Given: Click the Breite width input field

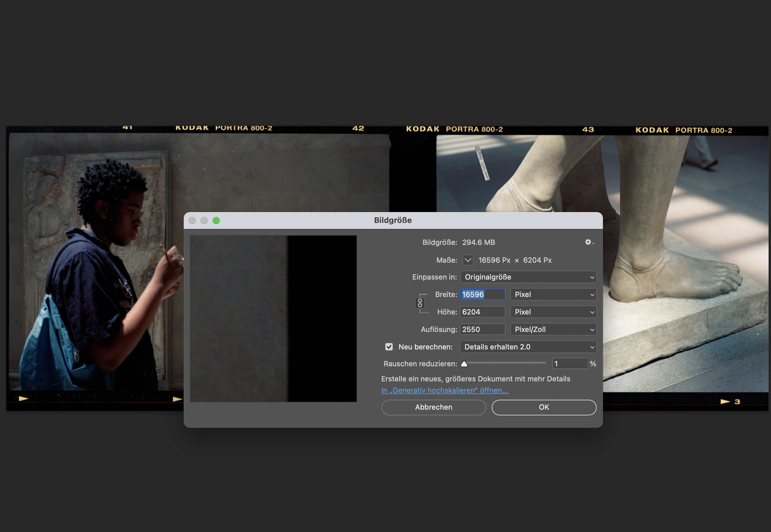Looking at the screenshot, I should [x=482, y=294].
